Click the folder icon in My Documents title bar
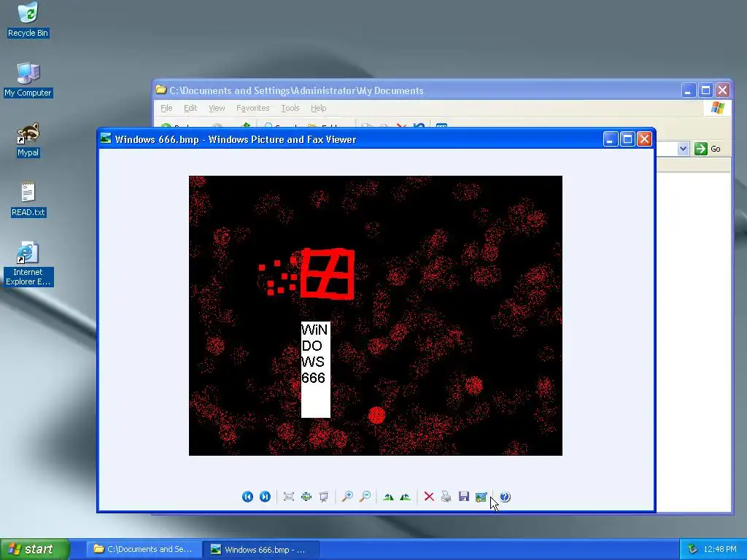Viewport: 747px width, 560px height. (161, 90)
